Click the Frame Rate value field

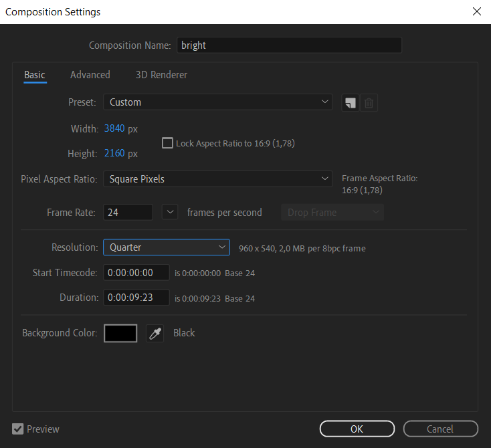[x=128, y=213]
